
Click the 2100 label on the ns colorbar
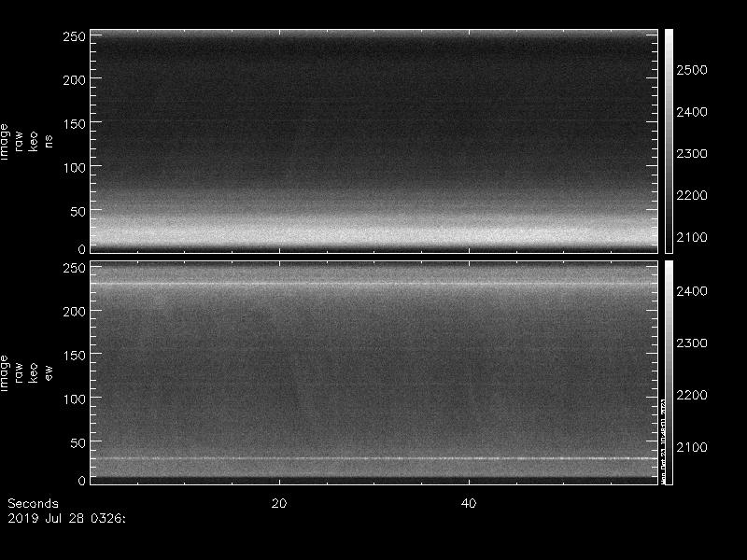point(692,237)
